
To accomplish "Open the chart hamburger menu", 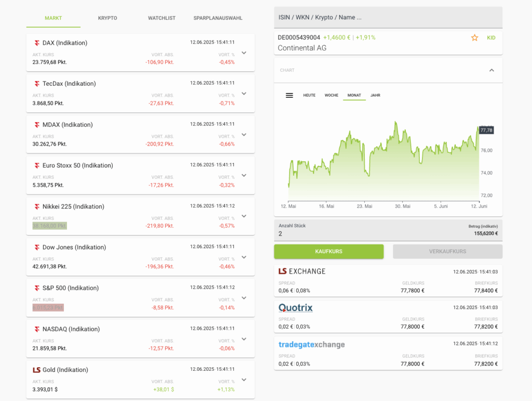I will coord(289,95).
